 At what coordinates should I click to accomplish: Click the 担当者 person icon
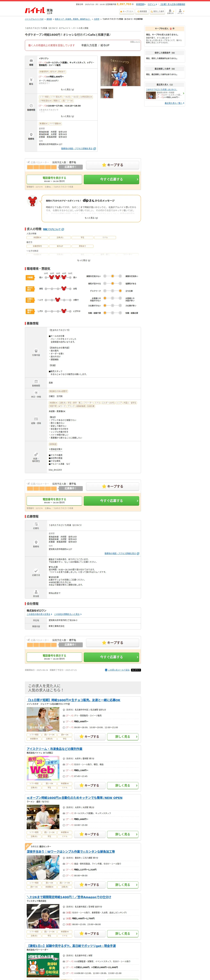pyautogui.click(x=36, y=592)
